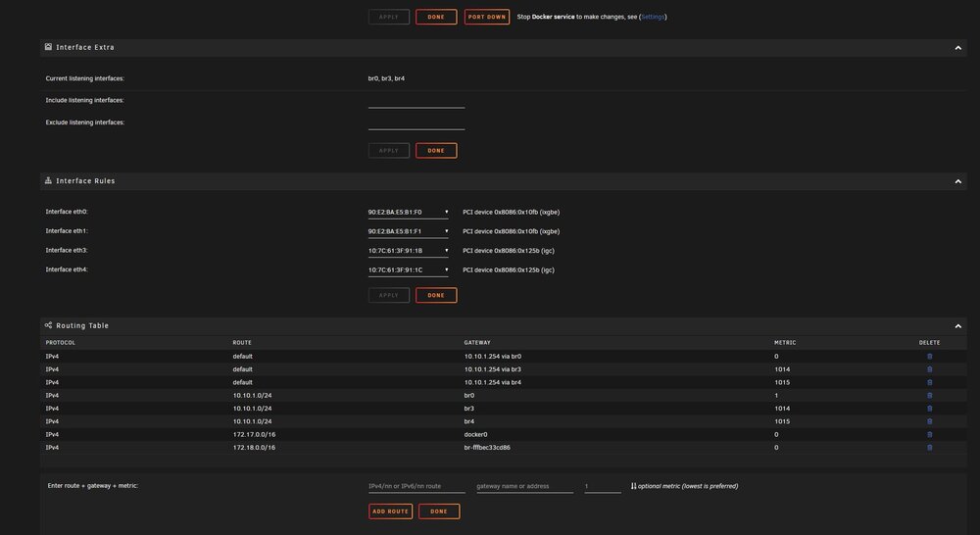Screen dimensions: 980x535
Task: Click the Routing Table header title
Action: pos(82,325)
